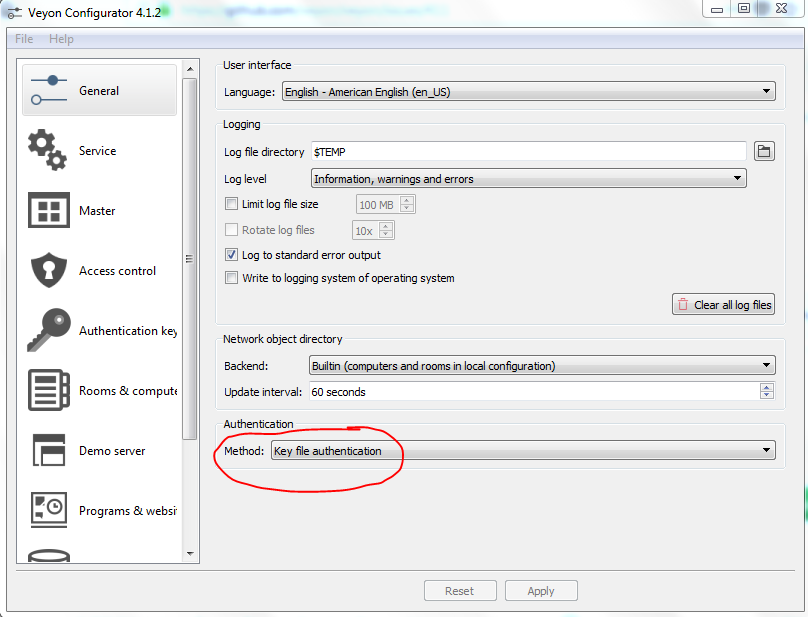Enable Write to logging system of operating system
808x617 pixels.
(x=231, y=277)
